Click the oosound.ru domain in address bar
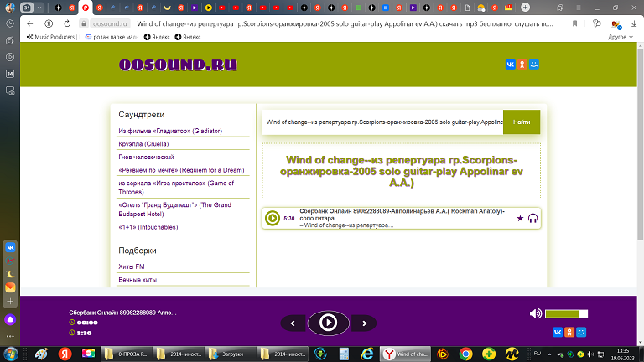The image size is (644, 362). click(x=110, y=23)
